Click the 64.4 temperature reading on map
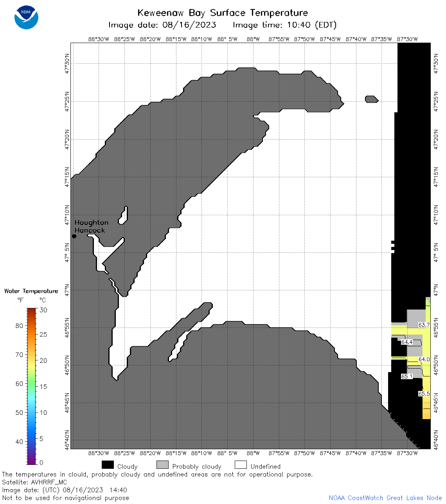Image resolution: width=446 pixels, height=504 pixels. tap(407, 342)
